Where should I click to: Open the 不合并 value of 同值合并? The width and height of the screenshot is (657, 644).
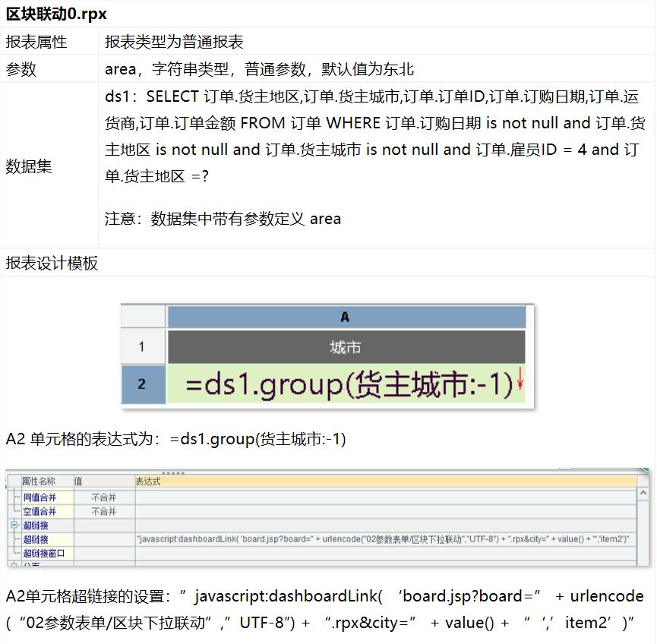pos(104,497)
